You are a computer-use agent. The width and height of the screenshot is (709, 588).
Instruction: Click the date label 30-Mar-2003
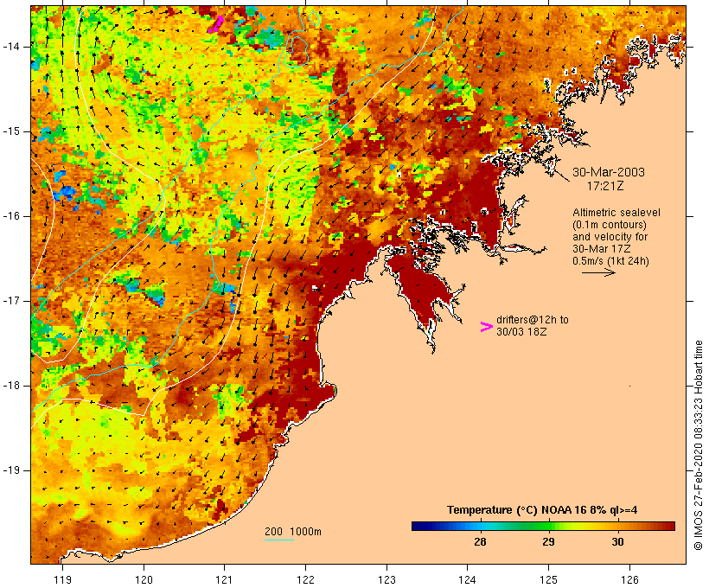(608, 172)
